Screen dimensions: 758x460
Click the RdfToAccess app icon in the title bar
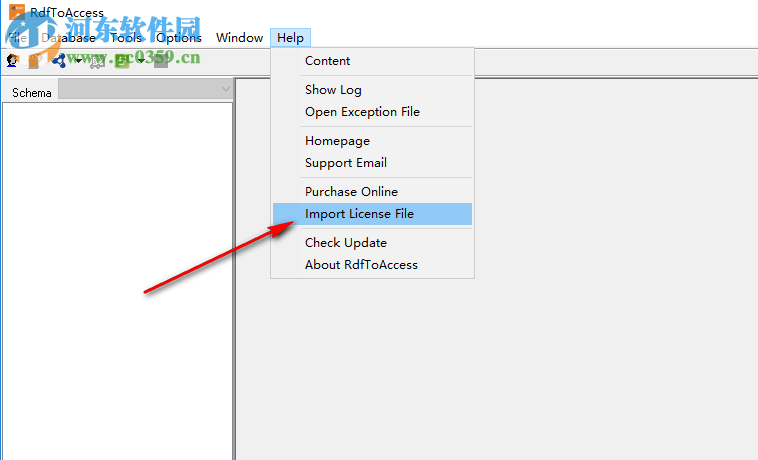point(16,12)
